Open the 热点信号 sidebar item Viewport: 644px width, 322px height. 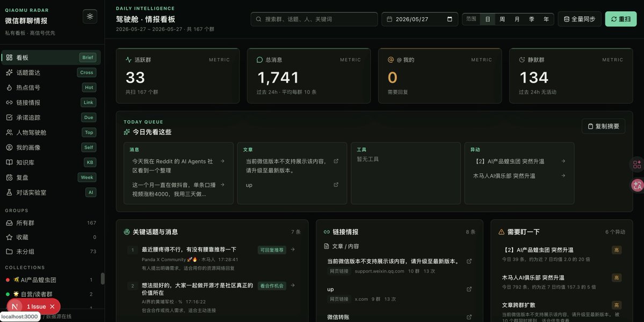coord(52,87)
